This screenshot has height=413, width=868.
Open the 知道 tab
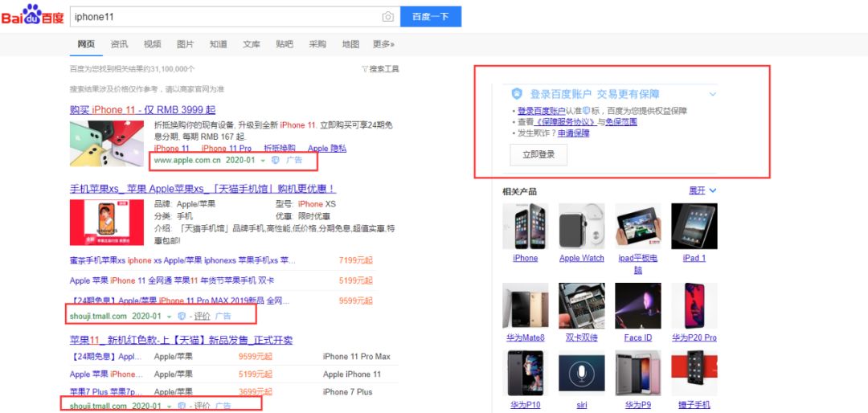tap(218, 44)
